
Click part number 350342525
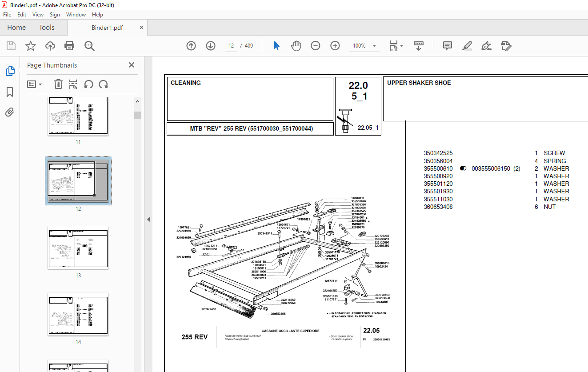point(438,153)
